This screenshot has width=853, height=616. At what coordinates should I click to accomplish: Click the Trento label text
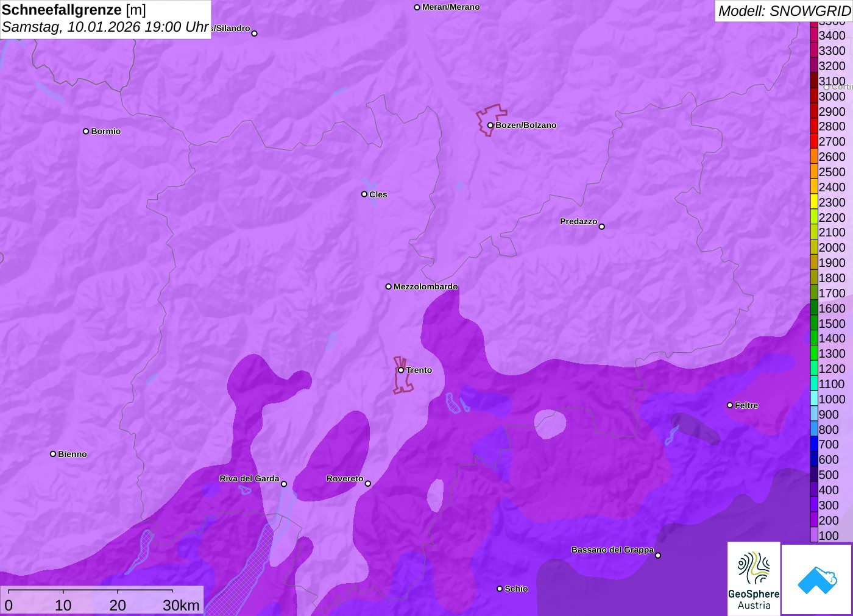(419, 370)
